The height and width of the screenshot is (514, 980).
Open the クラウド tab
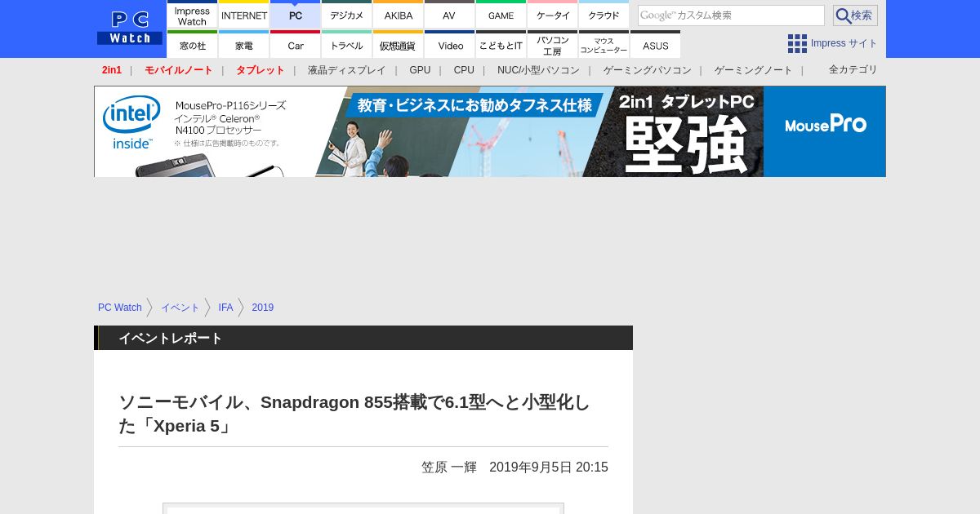click(x=604, y=14)
